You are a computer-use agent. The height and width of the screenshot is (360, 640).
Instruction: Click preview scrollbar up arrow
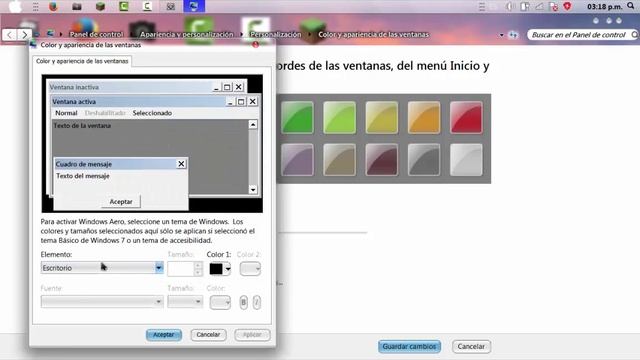tap(253, 124)
